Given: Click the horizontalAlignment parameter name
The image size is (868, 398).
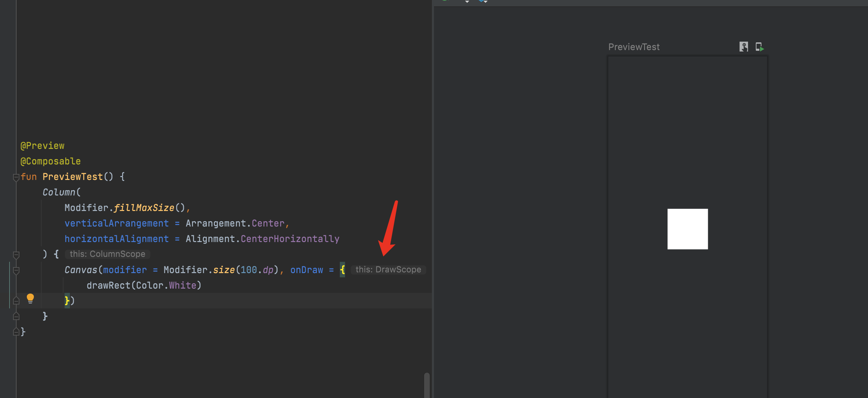Looking at the screenshot, I should coord(116,239).
